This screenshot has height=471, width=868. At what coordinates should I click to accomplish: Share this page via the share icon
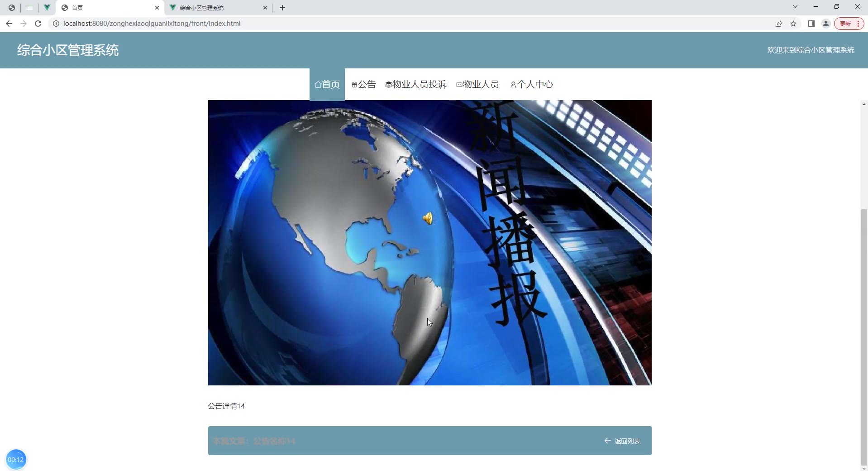coord(779,24)
